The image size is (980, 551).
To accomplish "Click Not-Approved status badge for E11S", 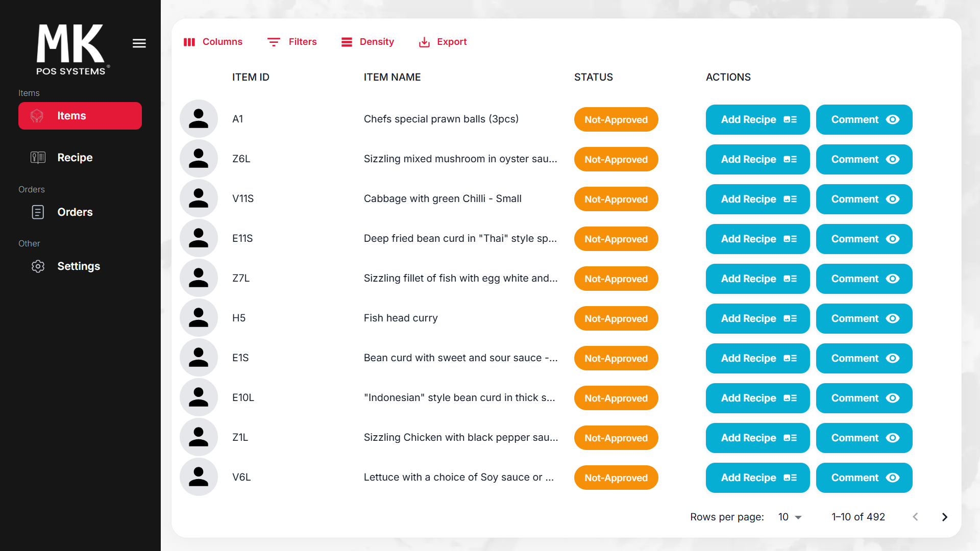I will pyautogui.click(x=616, y=239).
